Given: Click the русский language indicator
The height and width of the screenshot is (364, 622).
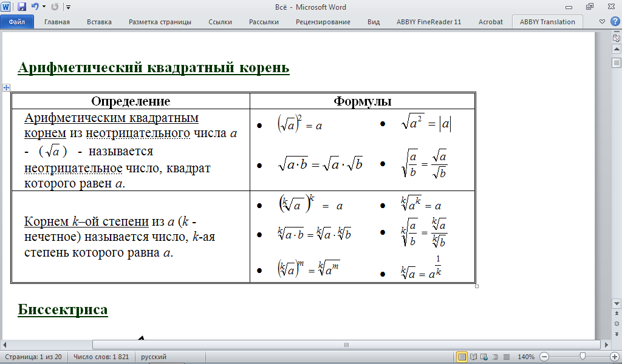Looking at the screenshot, I should [154, 357].
